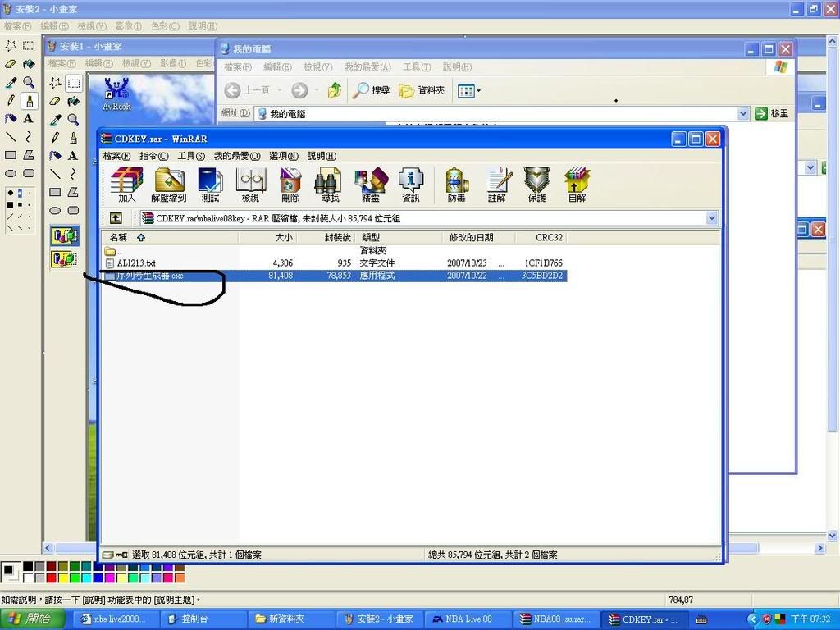This screenshot has width=840, height=630.
Task: Open the address bar dropdown in 我的電腦
Action: (x=743, y=113)
